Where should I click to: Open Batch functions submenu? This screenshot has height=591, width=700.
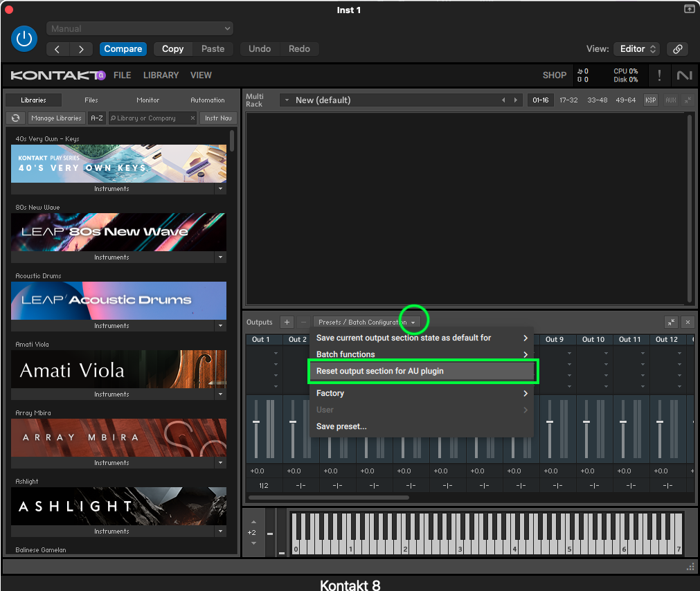point(422,354)
